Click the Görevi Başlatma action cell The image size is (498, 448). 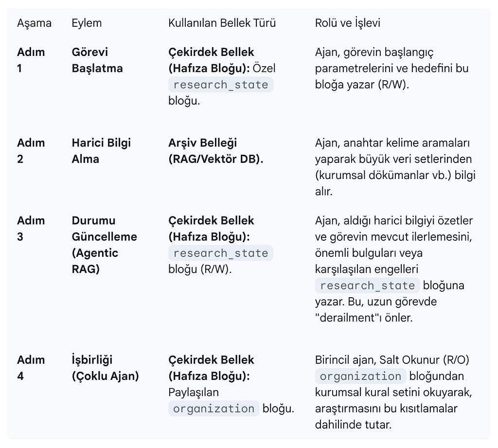tap(97, 60)
